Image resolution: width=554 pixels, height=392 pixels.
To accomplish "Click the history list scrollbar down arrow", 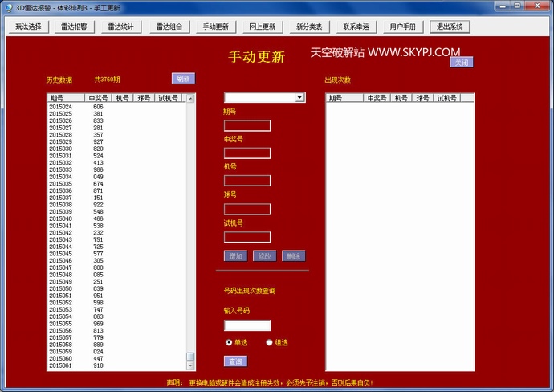I will point(190,365).
